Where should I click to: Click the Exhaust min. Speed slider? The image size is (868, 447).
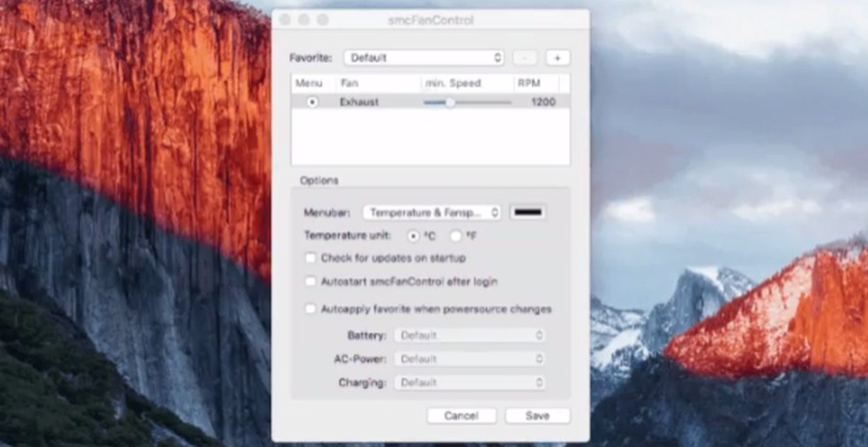(x=468, y=102)
